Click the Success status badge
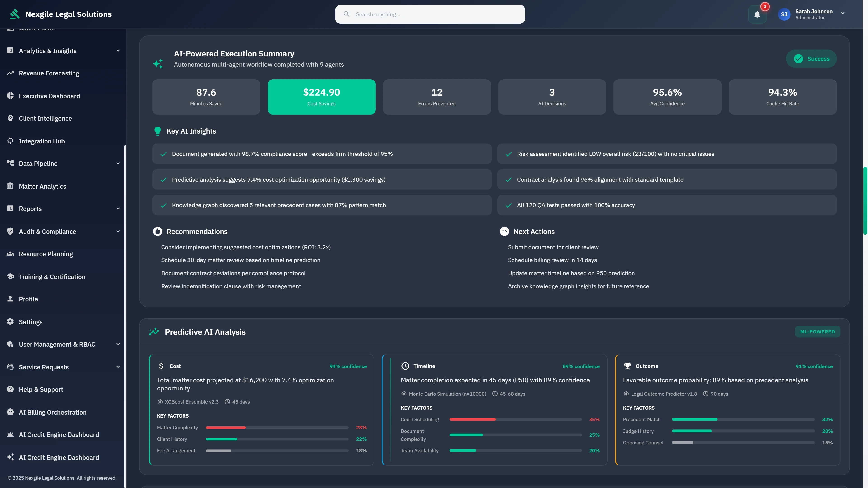 coord(811,58)
